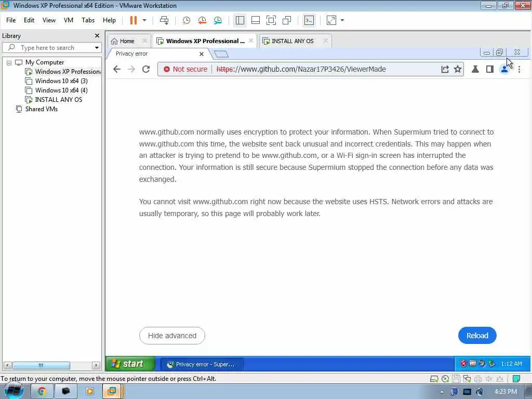Click the orange Suspend/Pause VM icon
The width and height of the screenshot is (532, 399).
point(134,20)
